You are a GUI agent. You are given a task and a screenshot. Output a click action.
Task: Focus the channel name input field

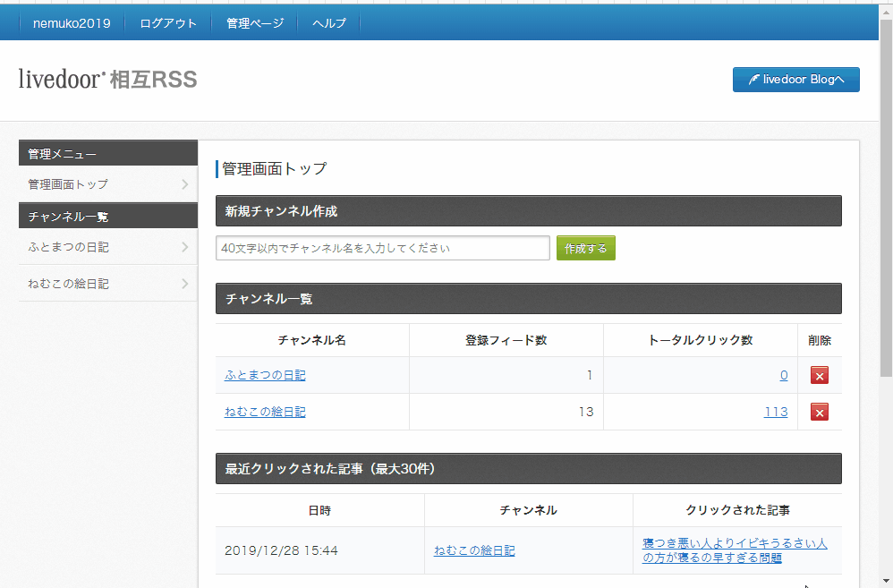(x=383, y=248)
